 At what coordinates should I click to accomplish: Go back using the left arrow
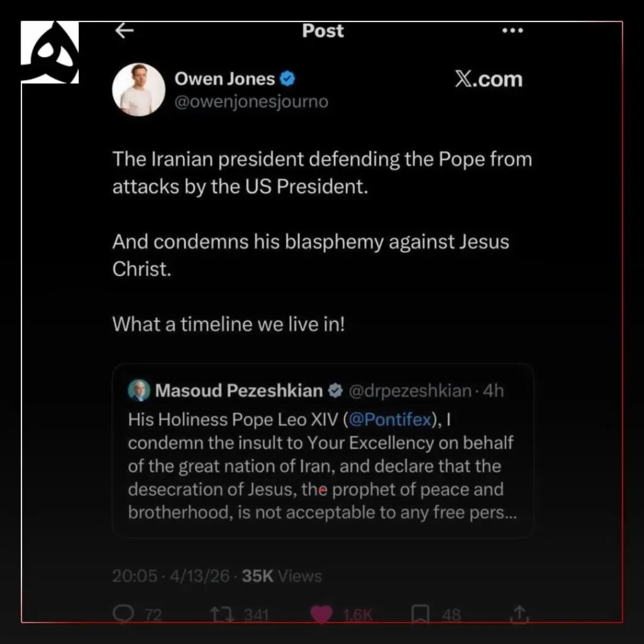(x=125, y=31)
